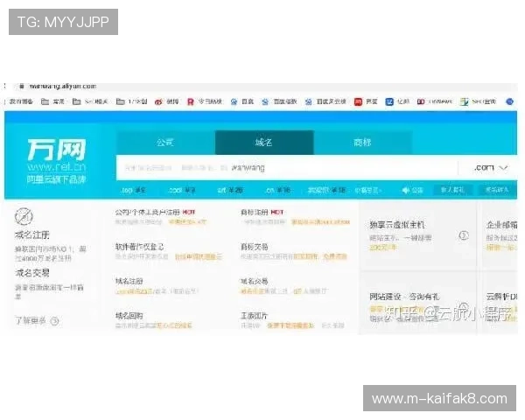Open 商标注册 HOT link
Image resolution: width=525 pixels, height=420 pixels.
click(x=262, y=213)
